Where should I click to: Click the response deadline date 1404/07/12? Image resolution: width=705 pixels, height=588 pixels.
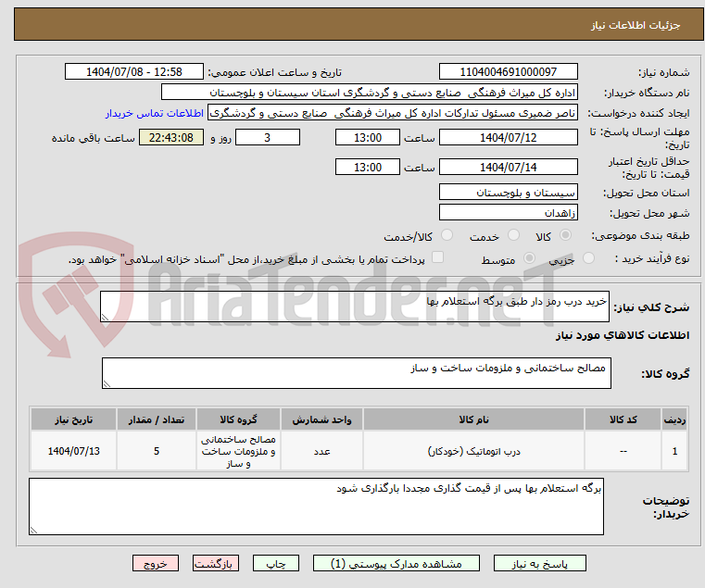pos(508,138)
